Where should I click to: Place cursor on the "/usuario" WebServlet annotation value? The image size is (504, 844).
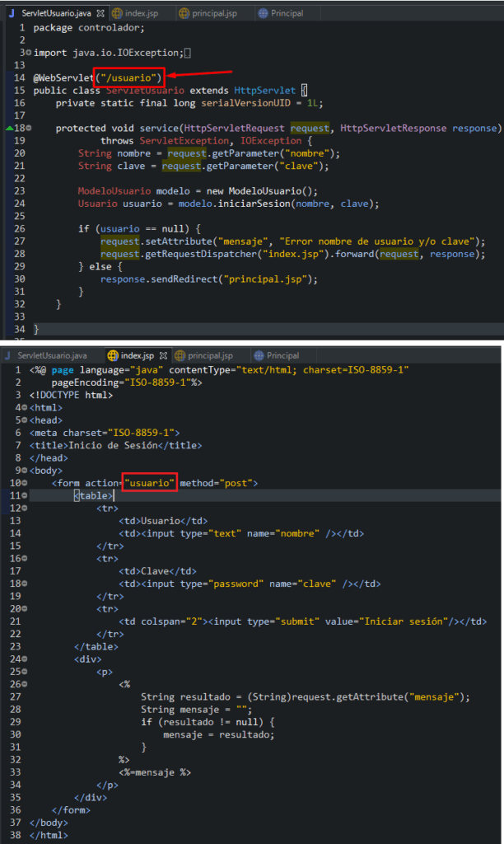pos(129,77)
